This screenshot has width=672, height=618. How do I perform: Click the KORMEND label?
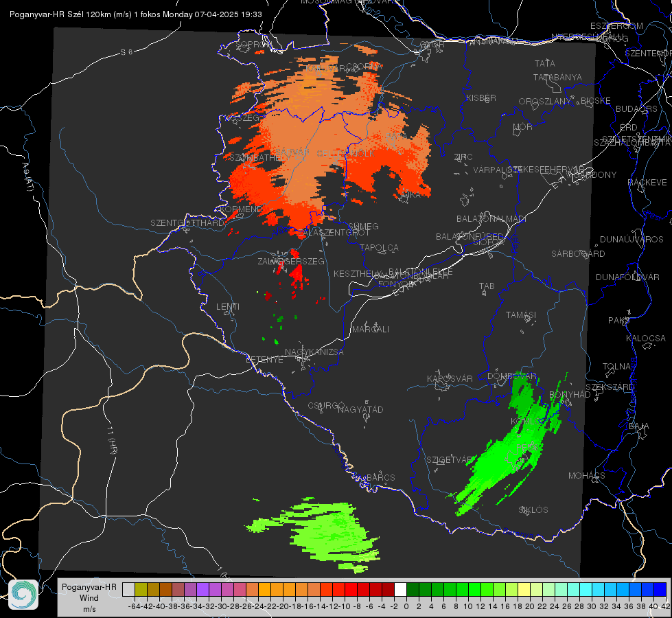click(240, 209)
